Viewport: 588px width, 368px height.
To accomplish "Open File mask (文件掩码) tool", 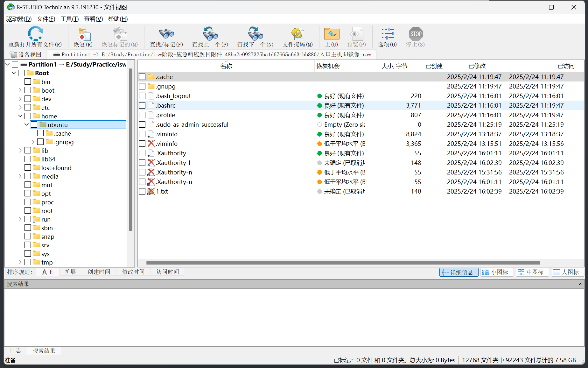I will click(x=298, y=34).
